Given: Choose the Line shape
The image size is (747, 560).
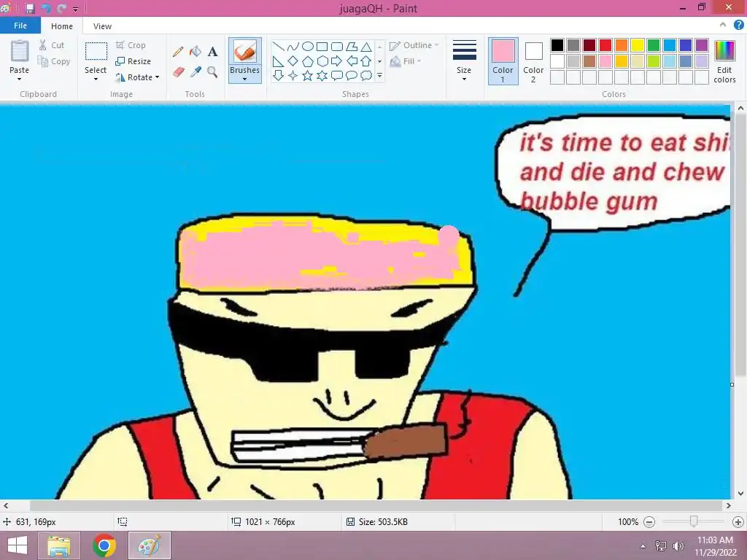Looking at the screenshot, I should (278, 47).
